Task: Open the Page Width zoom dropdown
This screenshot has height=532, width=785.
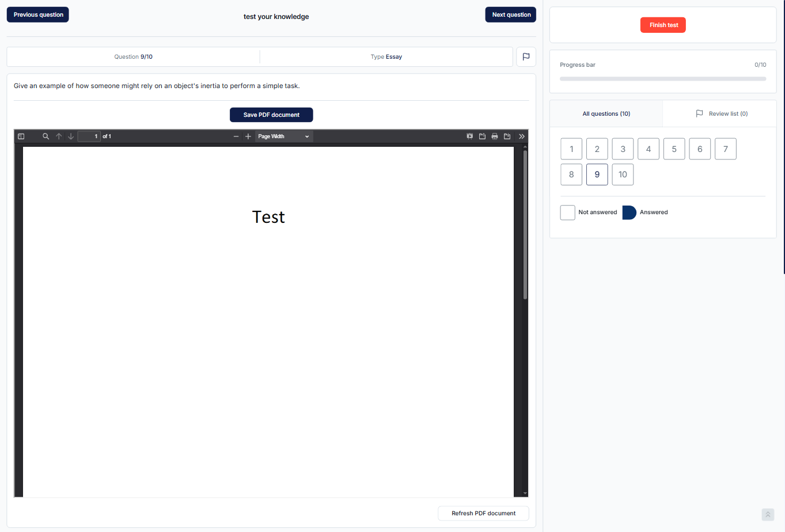Action: [284, 136]
